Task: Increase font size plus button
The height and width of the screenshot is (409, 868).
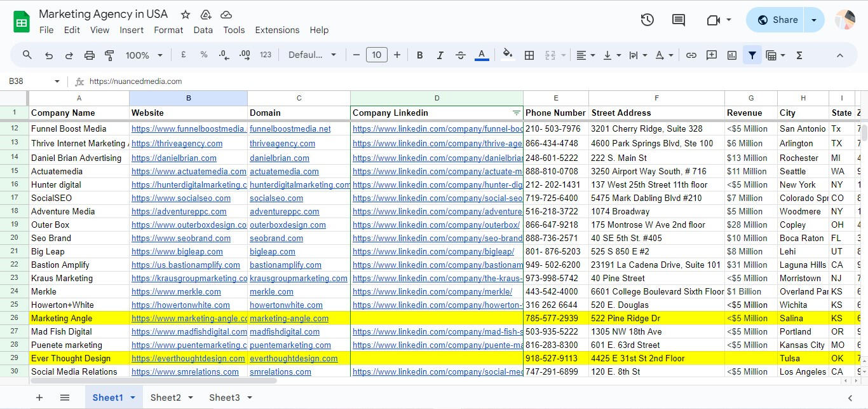Action: [x=397, y=55]
